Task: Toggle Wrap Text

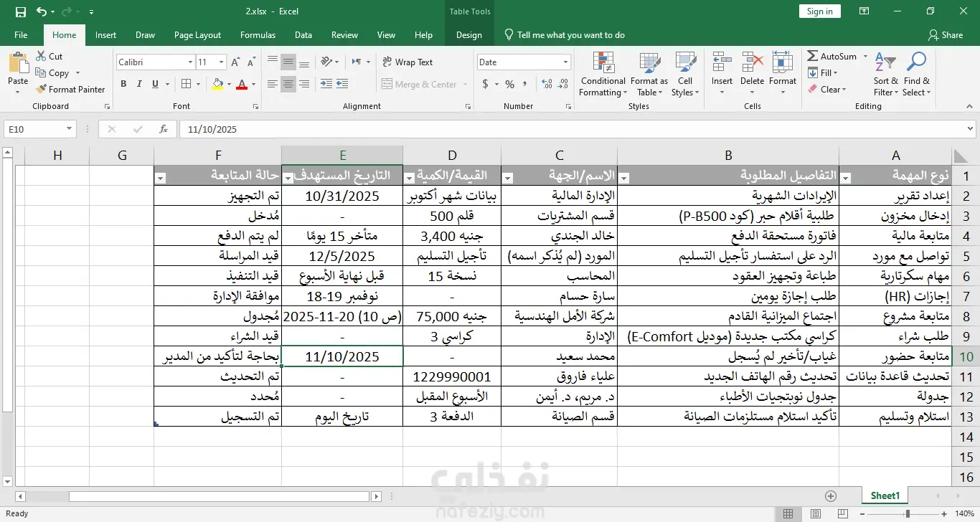Action: click(407, 62)
